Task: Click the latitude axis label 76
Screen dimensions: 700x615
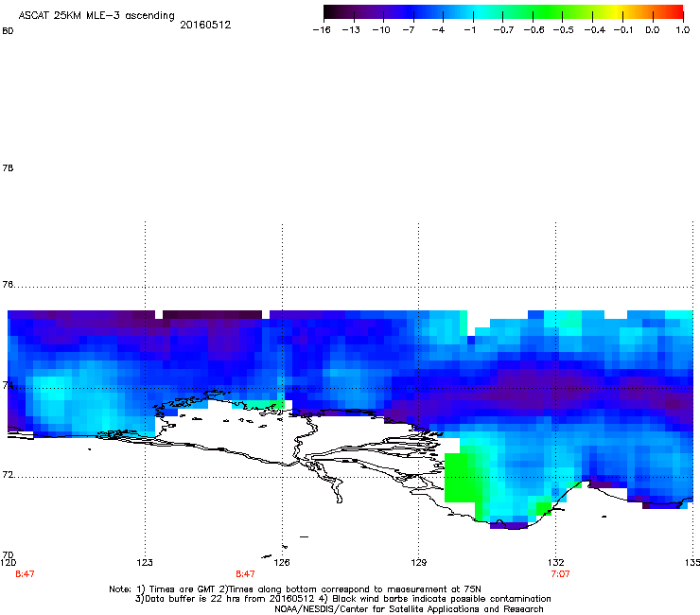Action: tap(8, 285)
